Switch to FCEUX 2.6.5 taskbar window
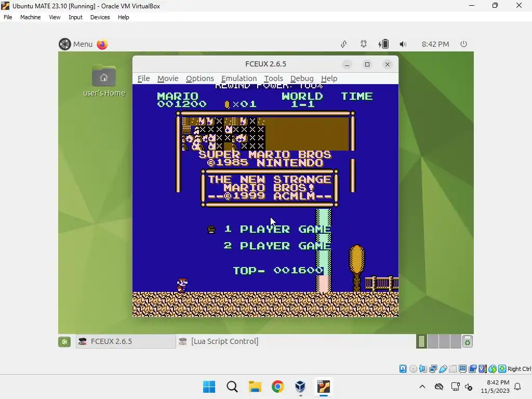 (126, 341)
